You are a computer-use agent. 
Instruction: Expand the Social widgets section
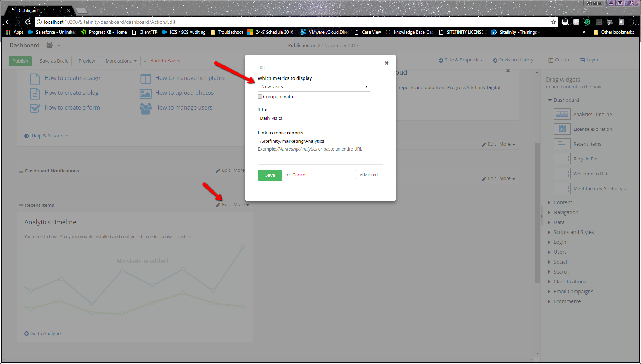(558, 262)
